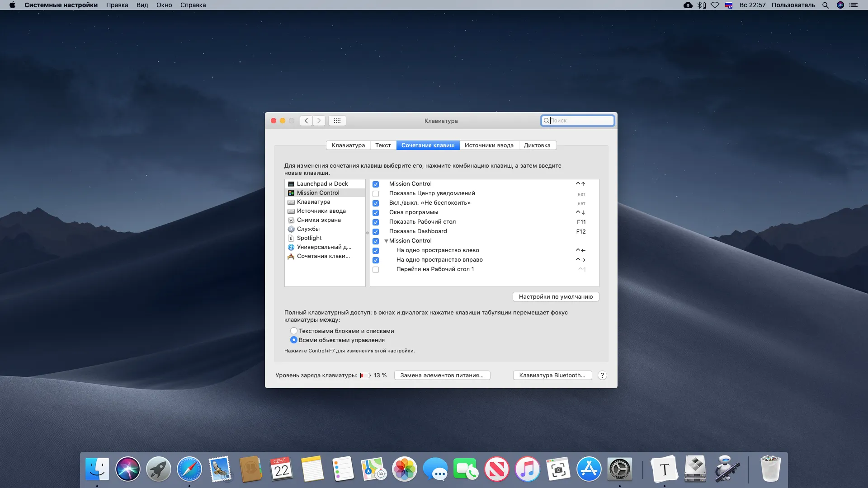Toggle Показать Dashboard checkbox

376,231
